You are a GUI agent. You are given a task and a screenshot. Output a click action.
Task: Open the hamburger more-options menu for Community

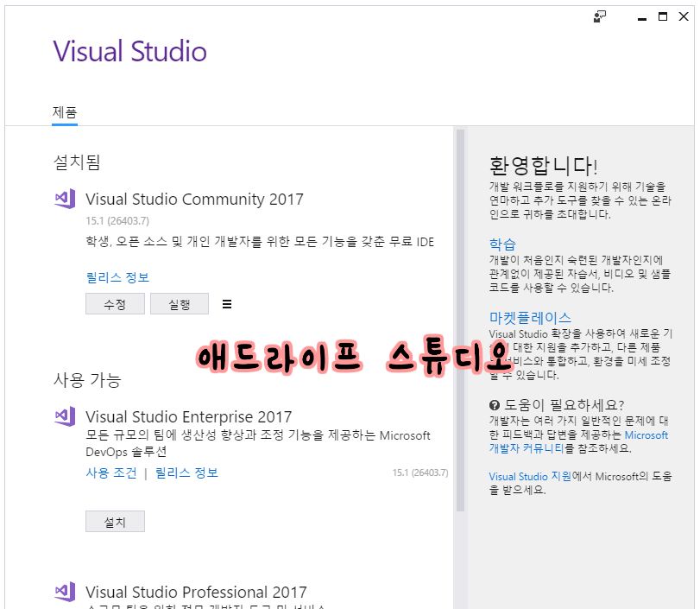pos(227,304)
